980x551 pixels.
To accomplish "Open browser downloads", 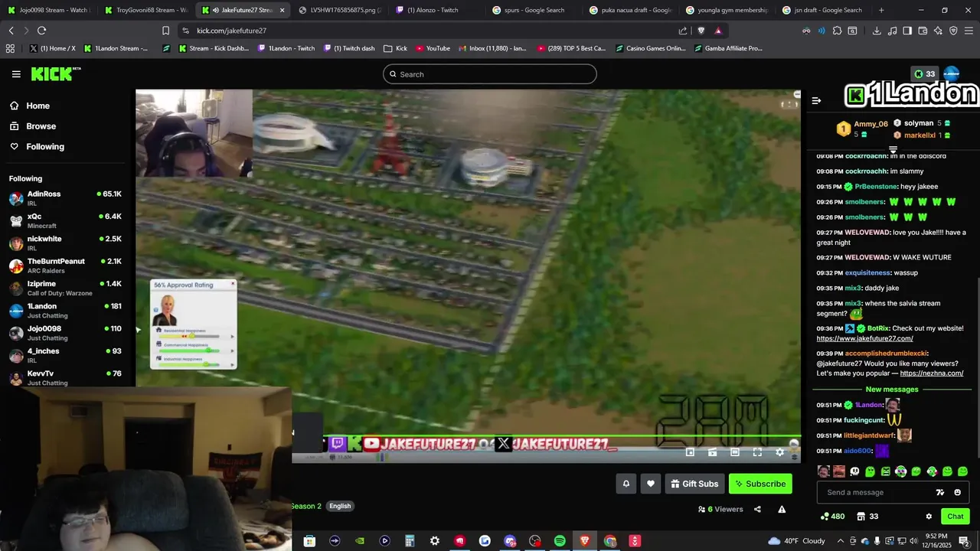I will point(877,31).
